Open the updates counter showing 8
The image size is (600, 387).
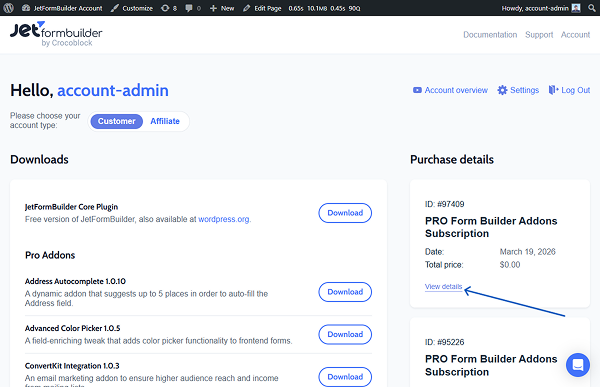[169, 8]
